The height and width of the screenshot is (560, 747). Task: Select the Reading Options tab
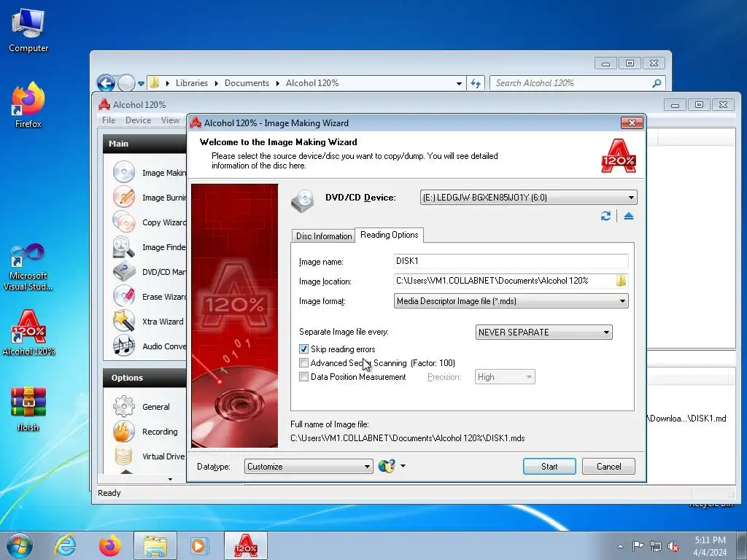click(x=390, y=235)
